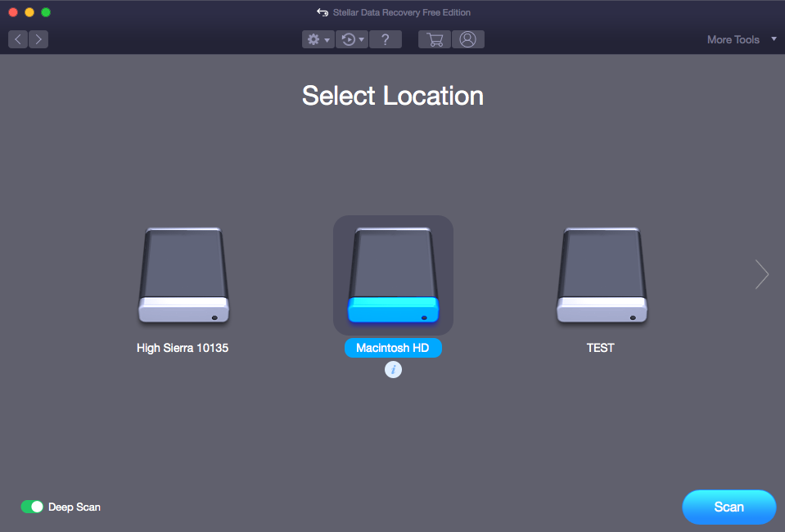
Task: Click the Macintosh HD label
Action: pyautogui.click(x=393, y=348)
